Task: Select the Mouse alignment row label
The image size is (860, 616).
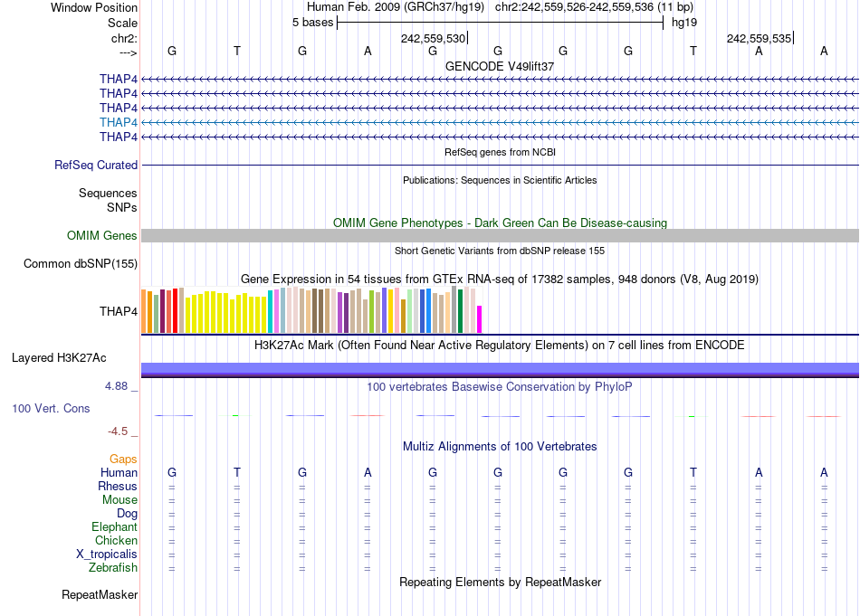Action: coord(119,500)
